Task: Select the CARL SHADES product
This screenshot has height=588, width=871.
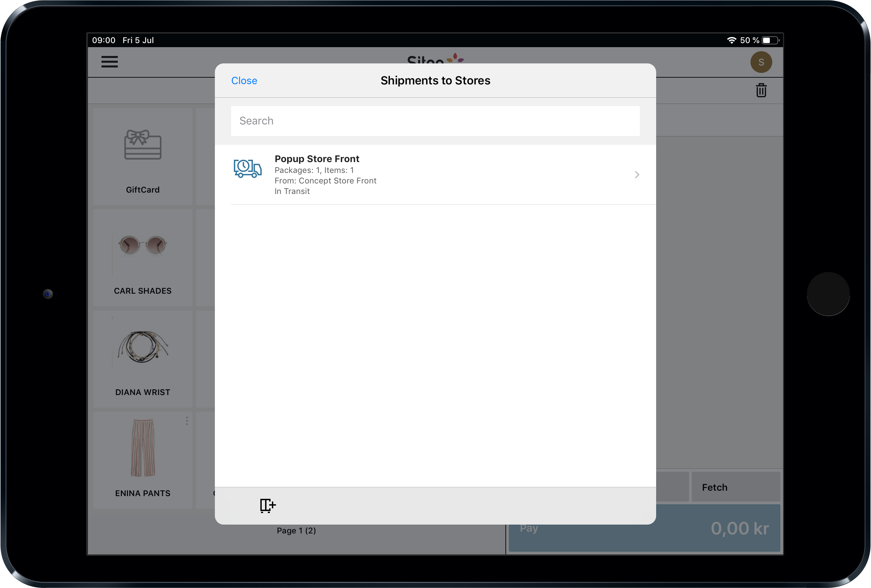Action: tap(143, 258)
